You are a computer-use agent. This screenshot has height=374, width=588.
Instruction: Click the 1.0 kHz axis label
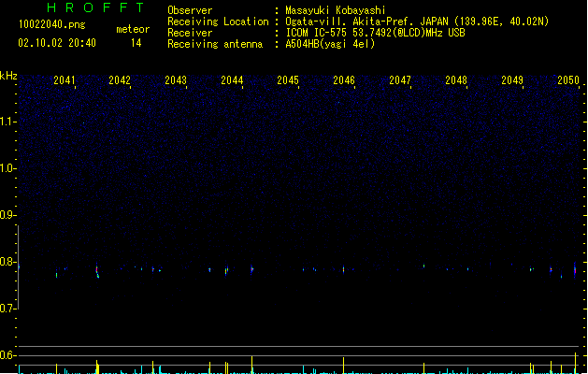[x=7, y=168]
